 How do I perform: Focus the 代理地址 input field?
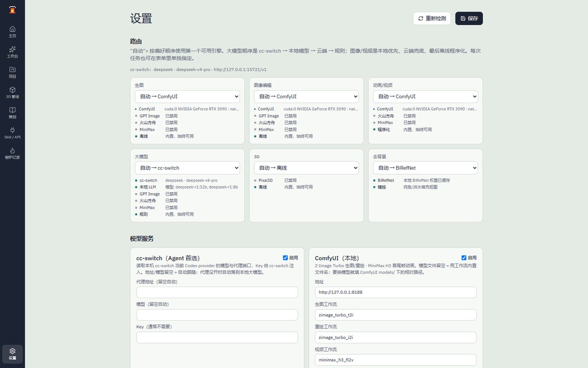tap(217, 293)
